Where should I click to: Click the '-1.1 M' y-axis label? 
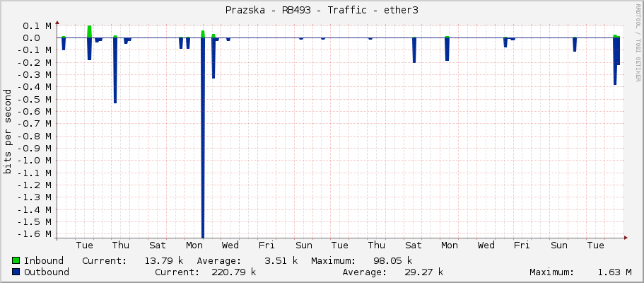pos(34,173)
